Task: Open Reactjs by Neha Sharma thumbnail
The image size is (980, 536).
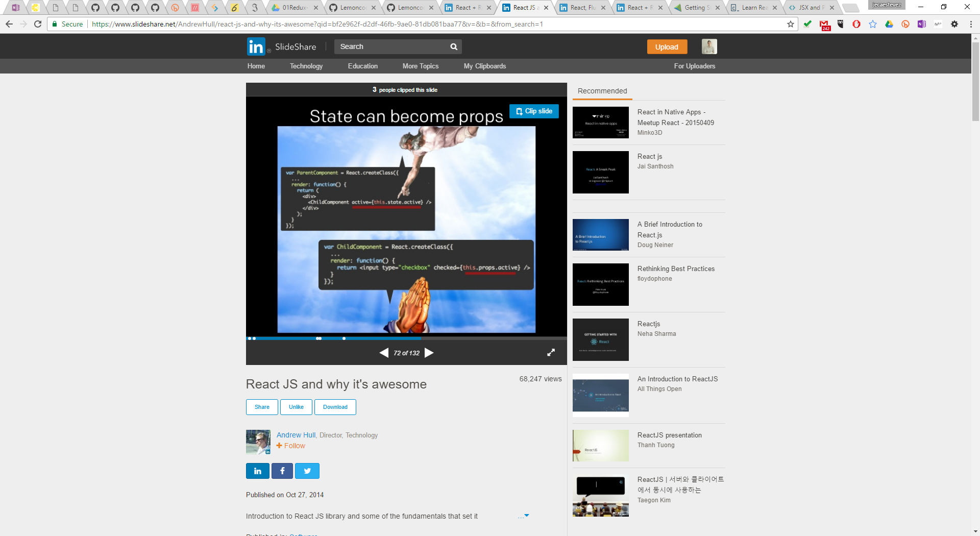Action: (601, 339)
